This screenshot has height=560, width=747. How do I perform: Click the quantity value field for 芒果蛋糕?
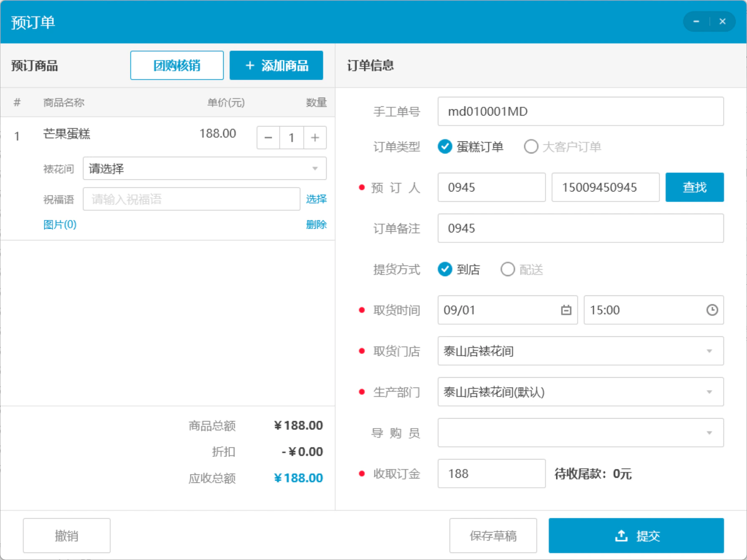pos(292,138)
